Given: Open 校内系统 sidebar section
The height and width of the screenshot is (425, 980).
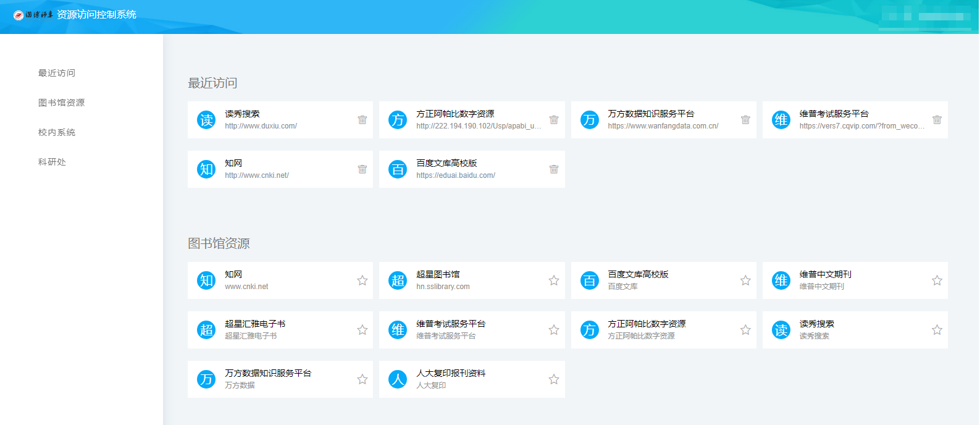Looking at the screenshot, I should tap(57, 132).
